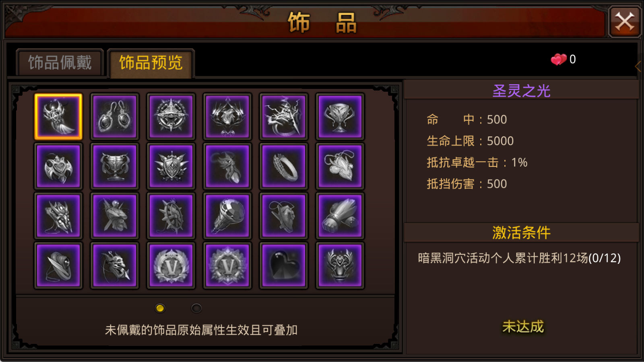Screen dimensions: 644x362
Task: Select the laurel ring accessory icon
Action: 284,166
